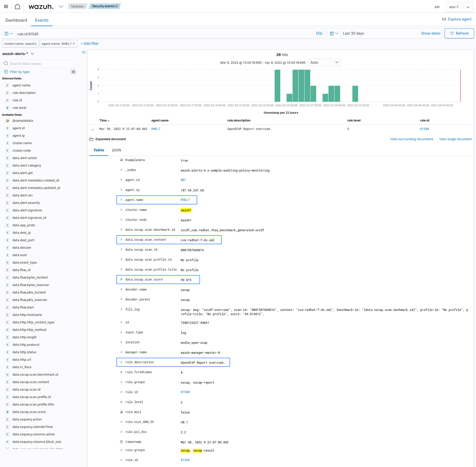Screen dimensions: 476x467
Task: Click the agent.name column header
Action: pos(160,120)
